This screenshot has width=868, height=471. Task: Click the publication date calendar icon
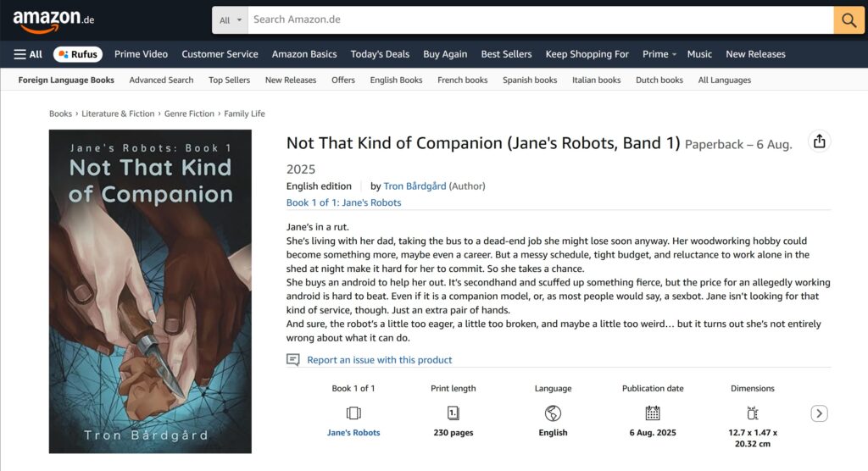(x=653, y=413)
